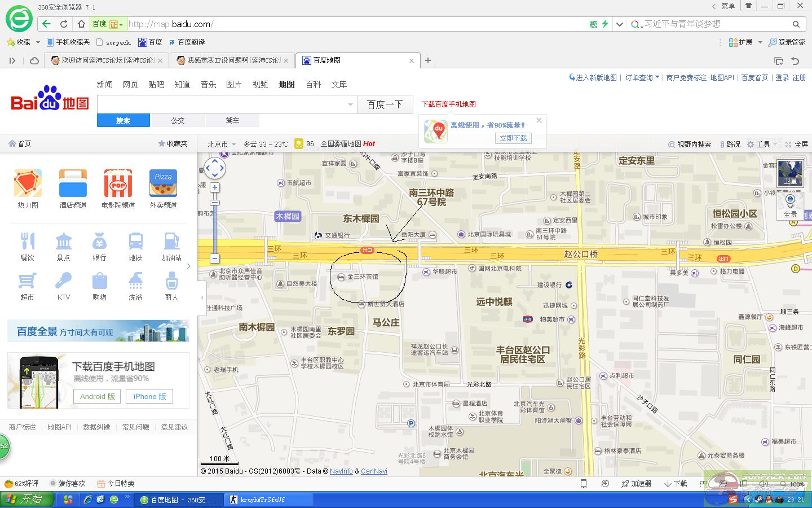Select the 餐饮 dining category icon
Screen dimensions: 812x508
(x=27, y=241)
